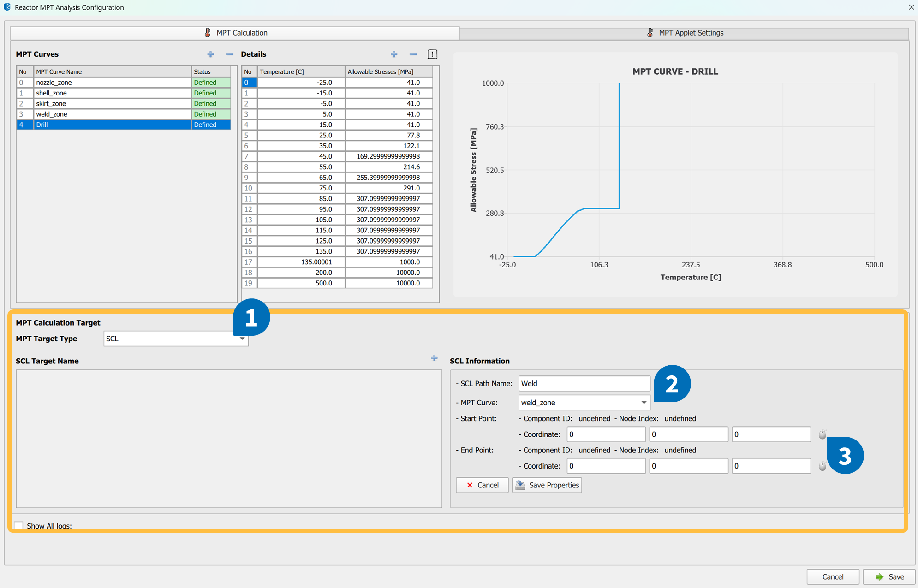This screenshot has height=588, width=918.
Task: Enable the Show All logs checkbox
Action: [19, 525]
